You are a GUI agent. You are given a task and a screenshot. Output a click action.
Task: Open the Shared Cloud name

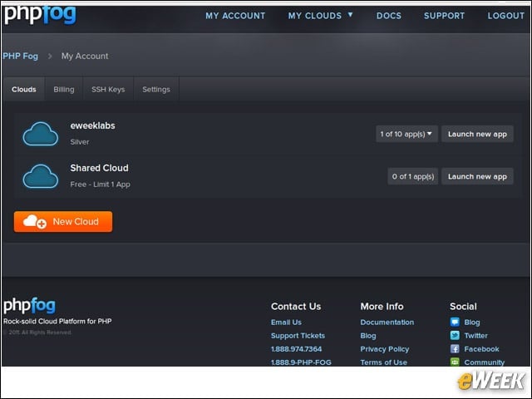click(100, 168)
